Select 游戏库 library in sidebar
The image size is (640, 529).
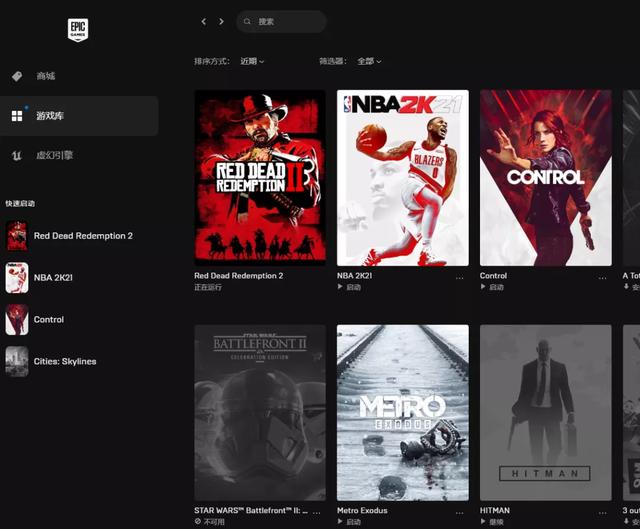(49, 116)
